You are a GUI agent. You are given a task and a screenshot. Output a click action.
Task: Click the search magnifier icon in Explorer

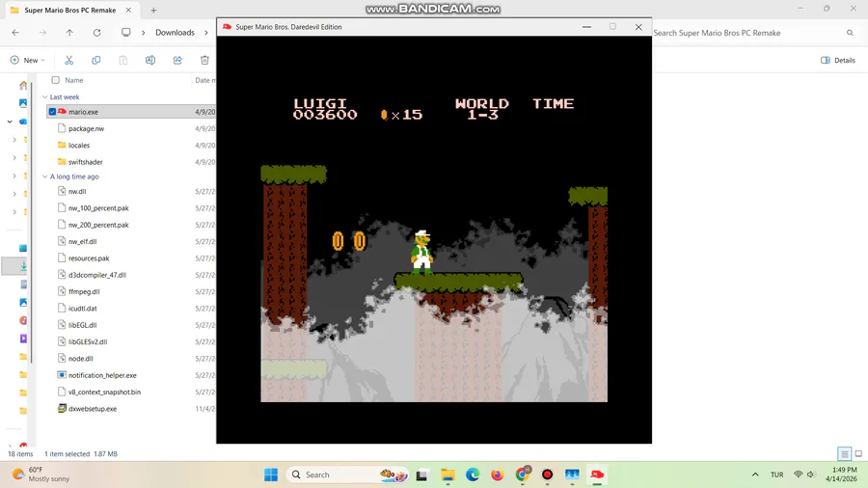pyautogui.click(x=850, y=33)
